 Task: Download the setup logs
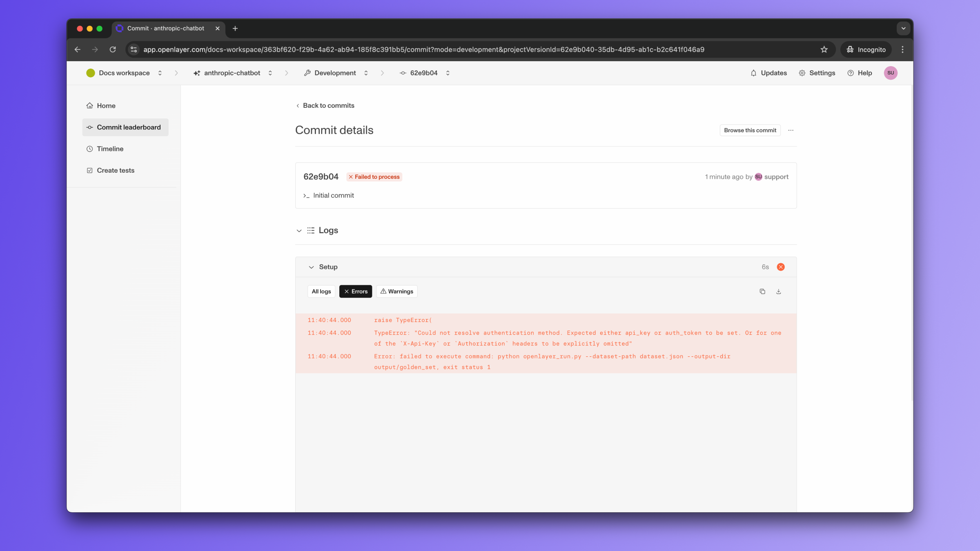pyautogui.click(x=778, y=291)
